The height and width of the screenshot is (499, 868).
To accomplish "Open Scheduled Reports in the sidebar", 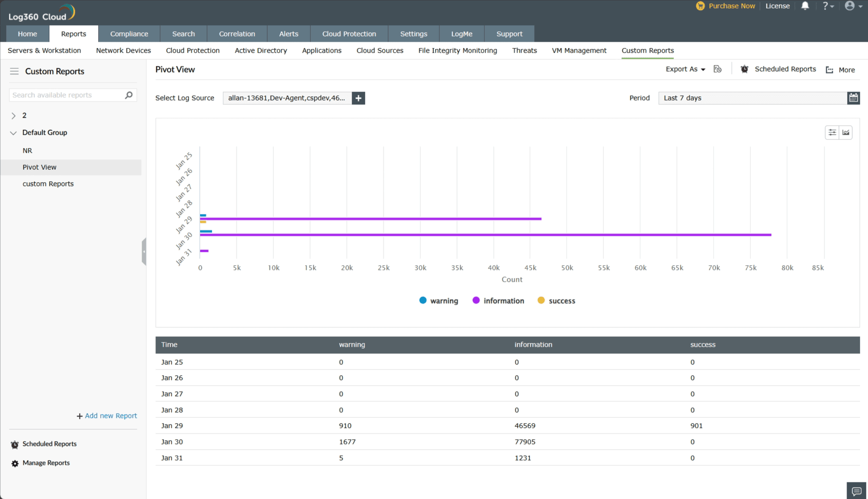I will (49, 444).
